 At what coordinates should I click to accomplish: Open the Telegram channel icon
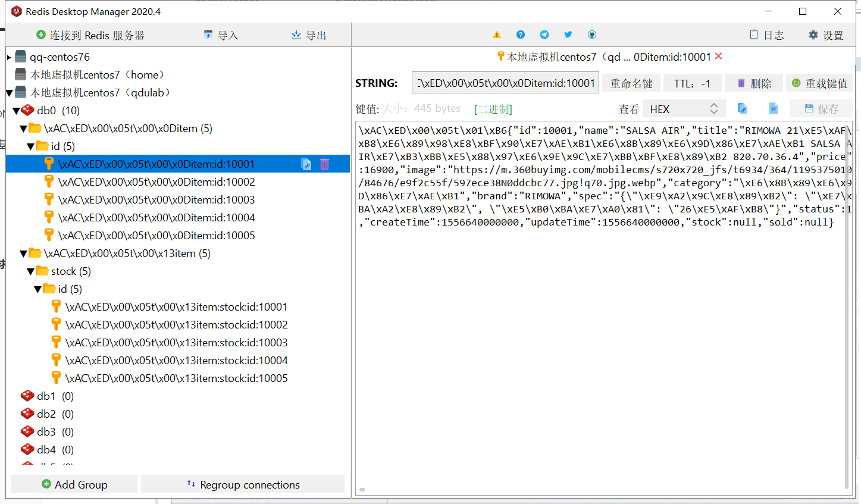pos(544,35)
